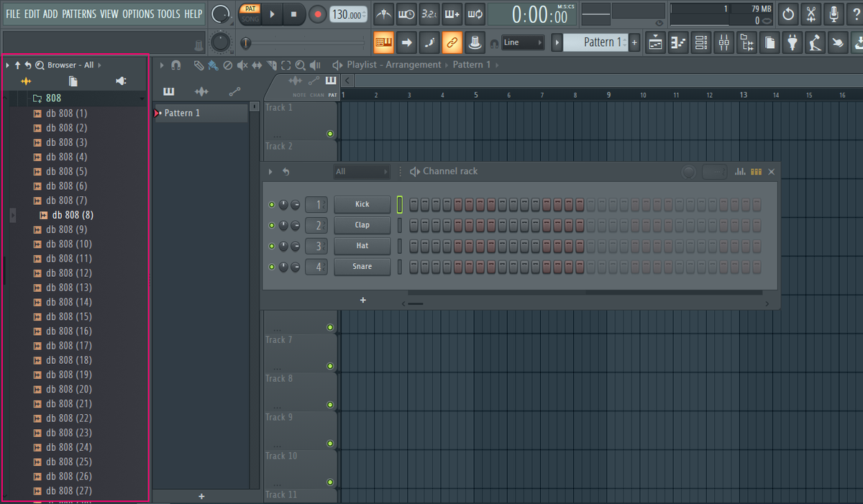Click the Snare channel button

pos(362,267)
